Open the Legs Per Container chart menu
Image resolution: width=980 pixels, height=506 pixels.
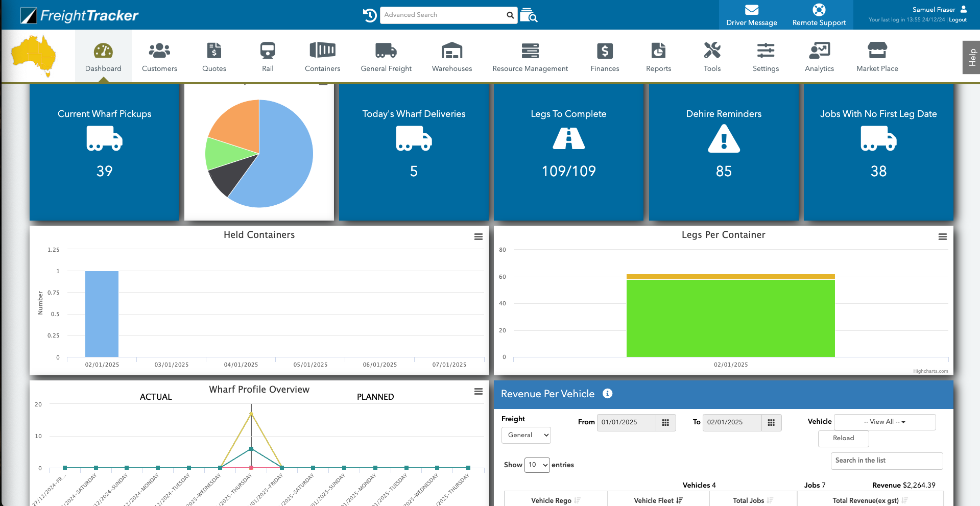tap(942, 236)
